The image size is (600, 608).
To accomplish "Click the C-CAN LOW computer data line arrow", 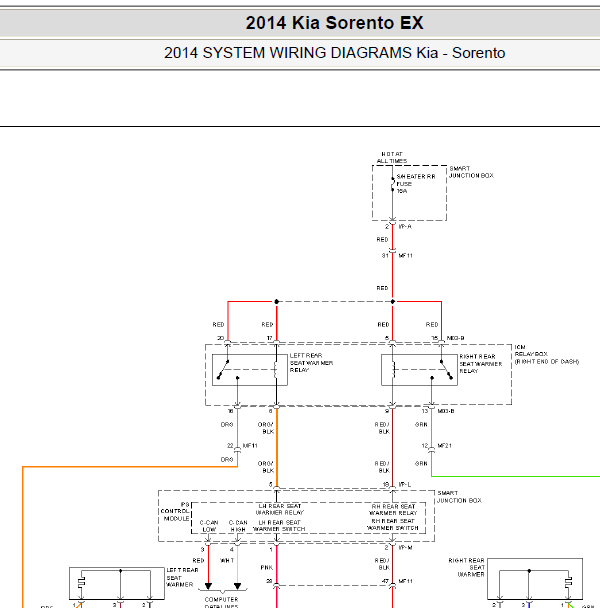I will [x=208, y=586].
